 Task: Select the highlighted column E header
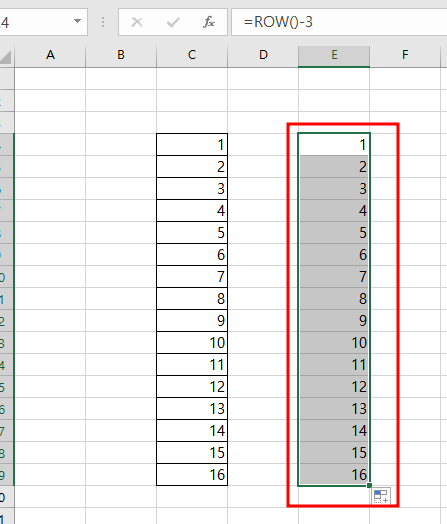[334, 55]
